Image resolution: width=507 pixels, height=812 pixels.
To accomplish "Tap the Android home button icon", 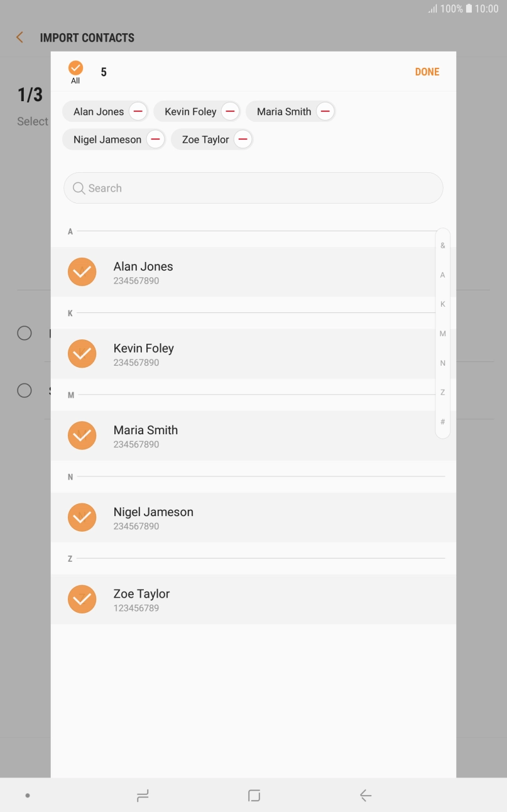I will click(254, 796).
